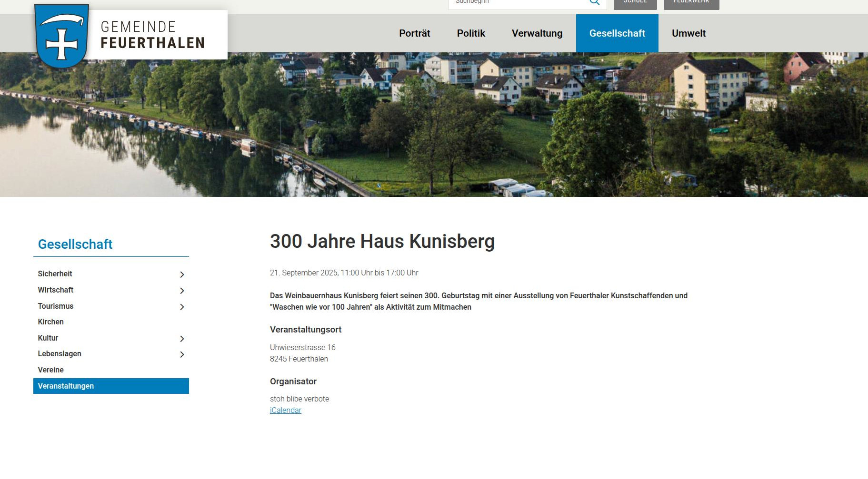Expand the Sicherheit submenu arrow

click(182, 274)
